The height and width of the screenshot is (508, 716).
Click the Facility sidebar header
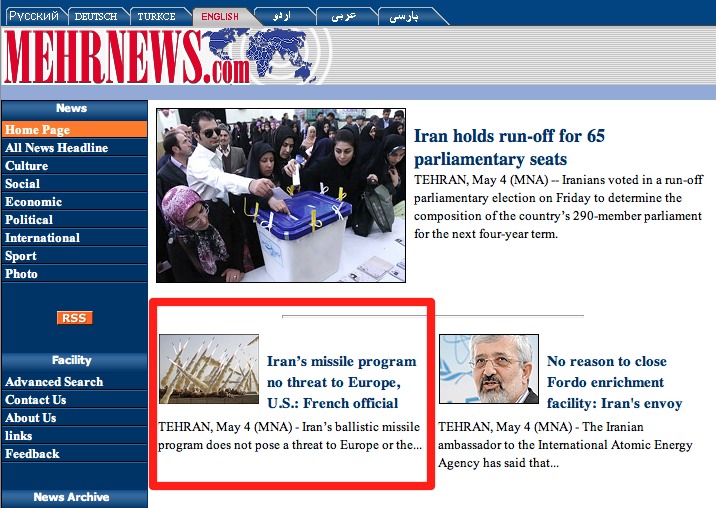pos(74,360)
